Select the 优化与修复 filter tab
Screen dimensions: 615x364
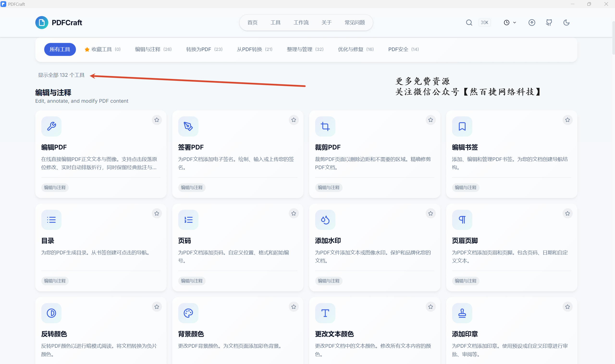(356, 49)
